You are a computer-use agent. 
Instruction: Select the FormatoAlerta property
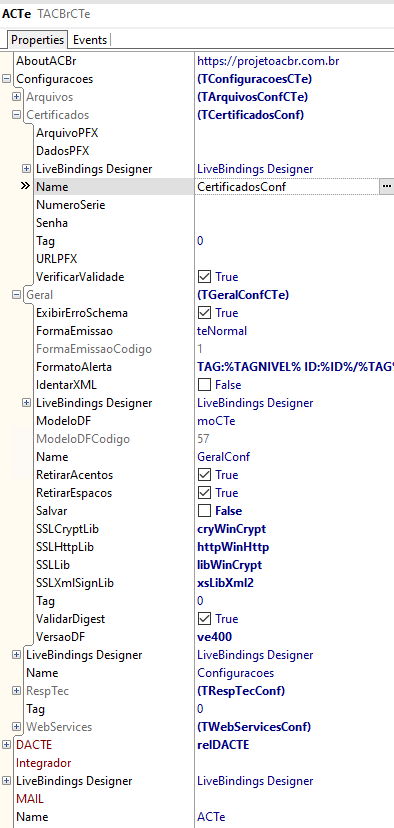pos(73,367)
